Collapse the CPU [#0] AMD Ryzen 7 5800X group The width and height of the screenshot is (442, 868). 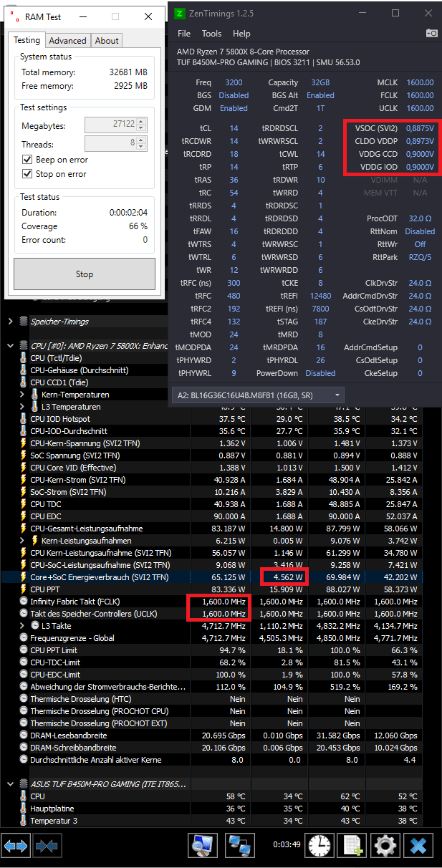[10, 346]
